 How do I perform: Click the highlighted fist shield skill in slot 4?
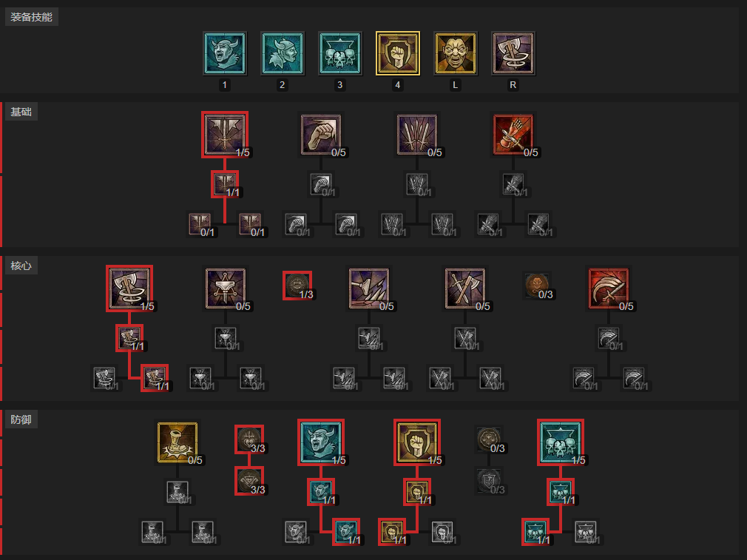(x=398, y=53)
